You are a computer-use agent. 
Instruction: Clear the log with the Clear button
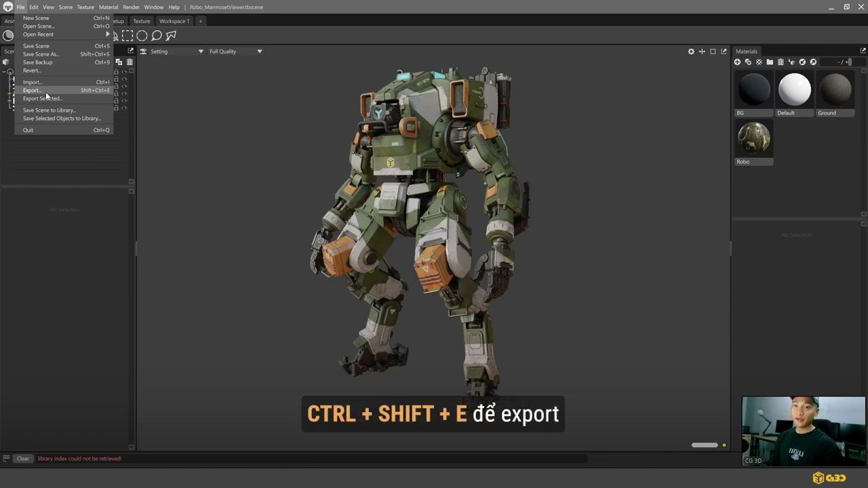pos(23,459)
